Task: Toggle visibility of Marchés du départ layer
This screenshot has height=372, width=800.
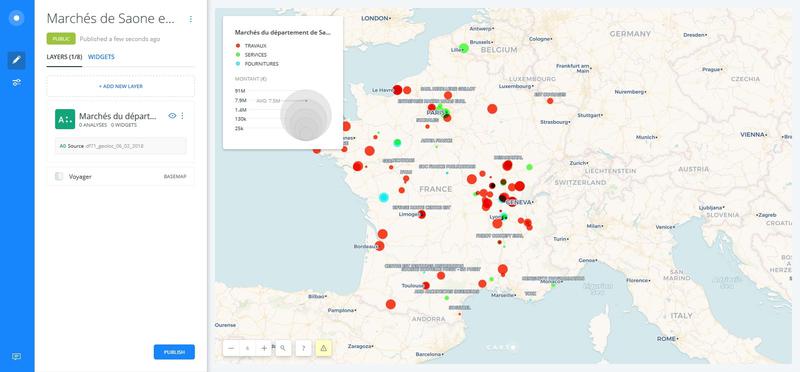Action: pos(172,116)
